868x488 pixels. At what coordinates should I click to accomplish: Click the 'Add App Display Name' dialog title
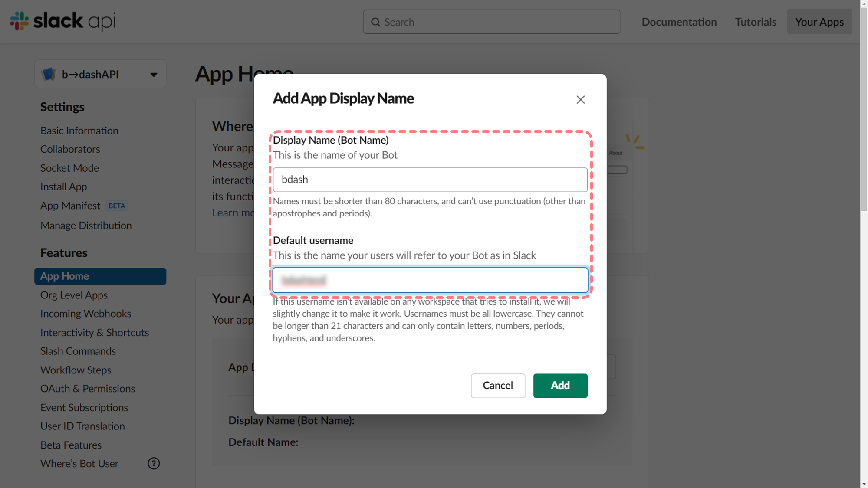(x=343, y=98)
